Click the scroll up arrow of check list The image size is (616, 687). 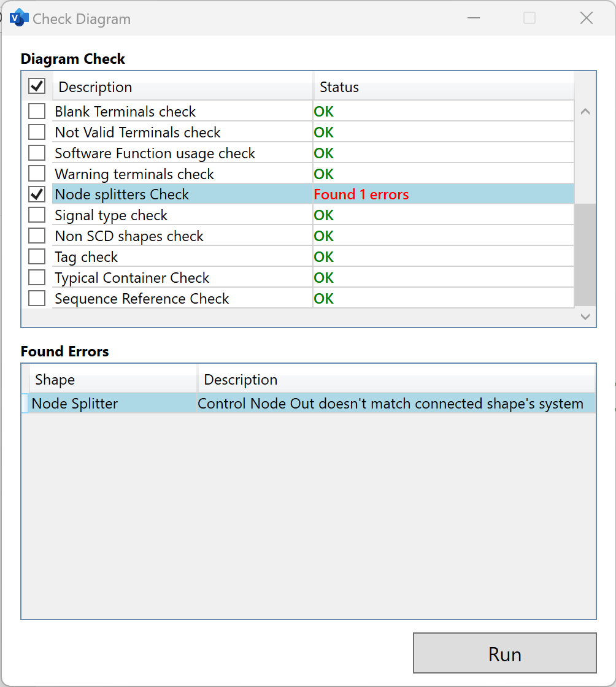pos(585,112)
